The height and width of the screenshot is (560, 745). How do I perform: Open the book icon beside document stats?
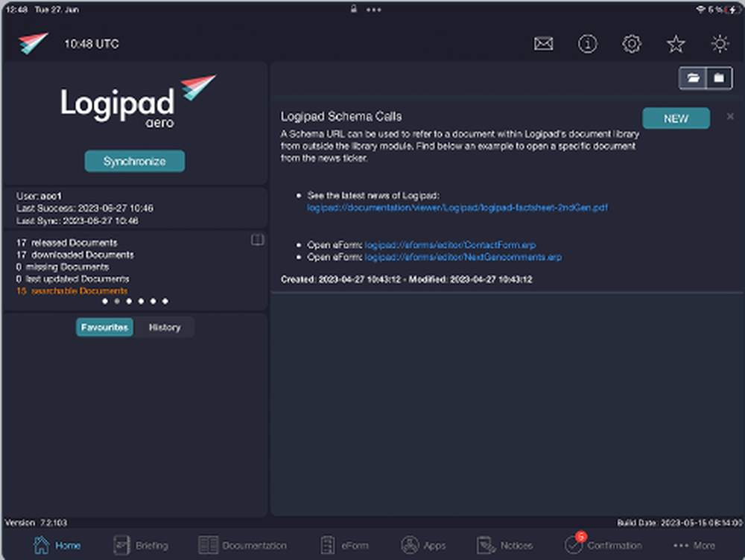[257, 239]
